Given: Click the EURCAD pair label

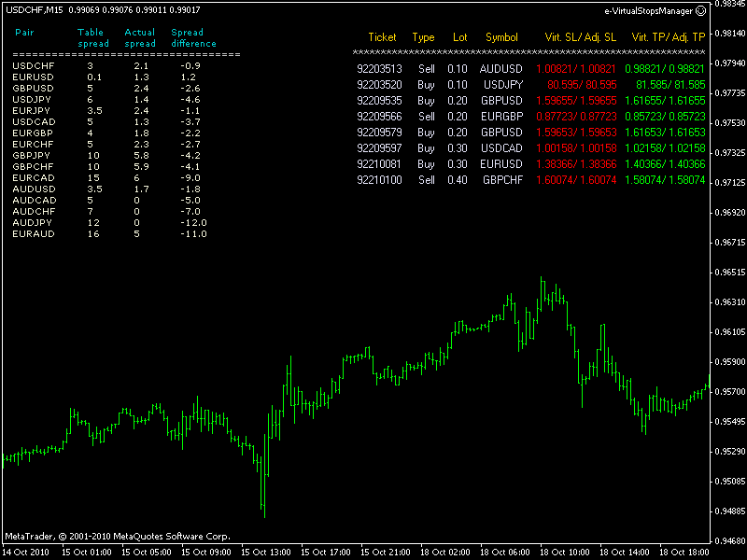Looking at the screenshot, I should [34, 177].
